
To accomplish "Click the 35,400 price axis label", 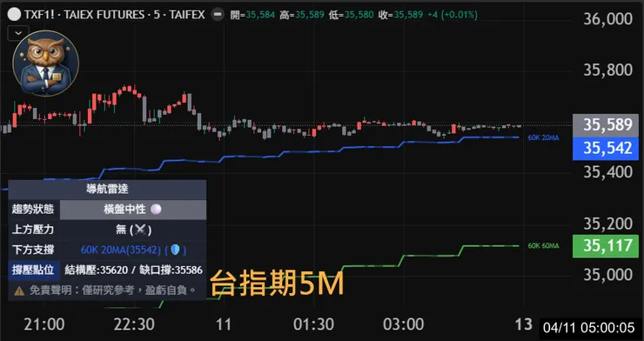I will click(x=607, y=173).
